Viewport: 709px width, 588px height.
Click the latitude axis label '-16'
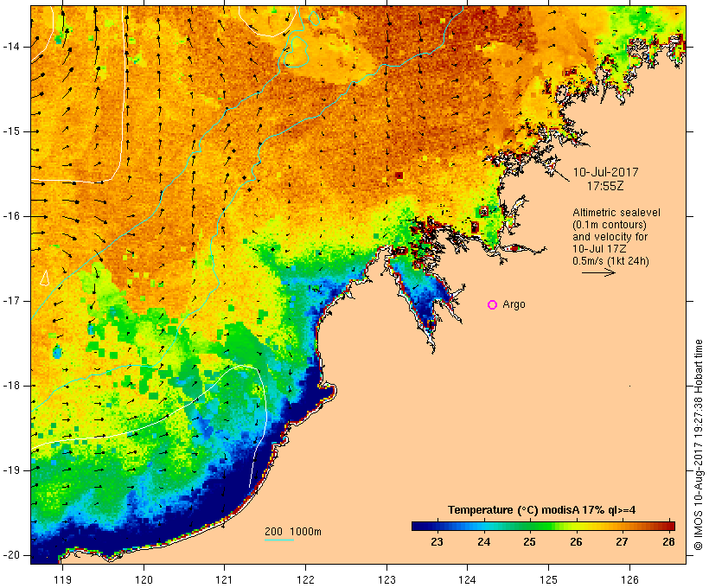click(x=11, y=216)
